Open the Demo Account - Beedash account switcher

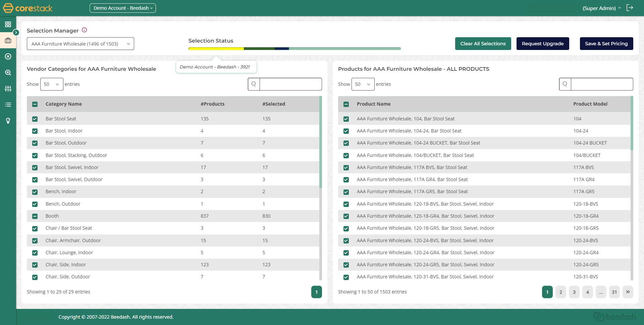coord(123,8)
